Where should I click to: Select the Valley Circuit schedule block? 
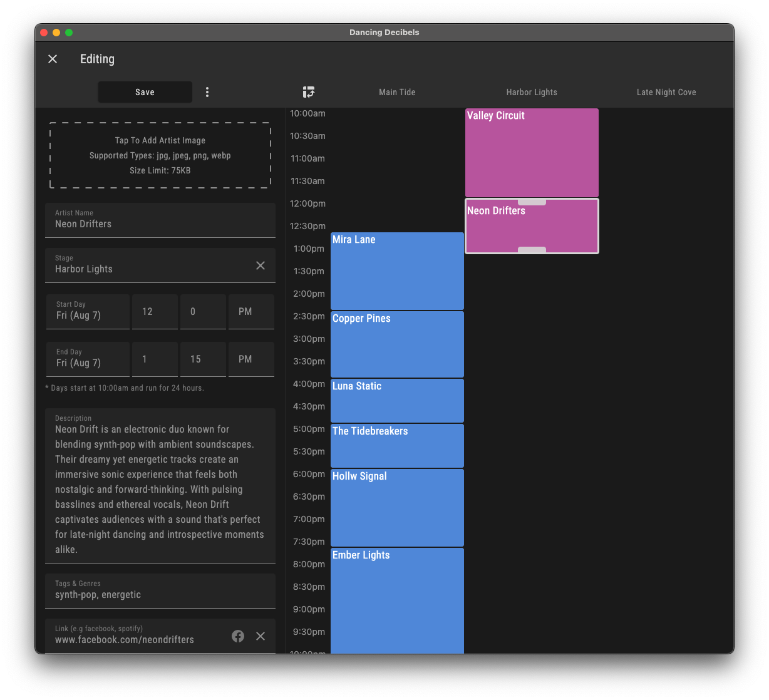click(x=531, y=152)
